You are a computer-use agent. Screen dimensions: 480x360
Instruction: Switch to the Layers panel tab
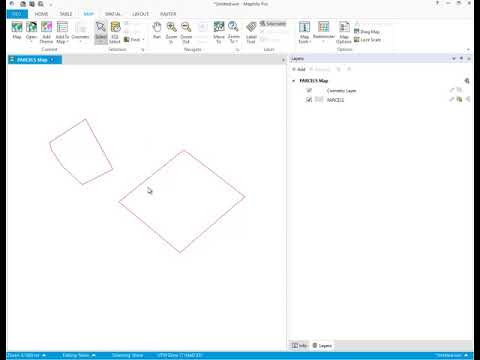click(322, 346)
